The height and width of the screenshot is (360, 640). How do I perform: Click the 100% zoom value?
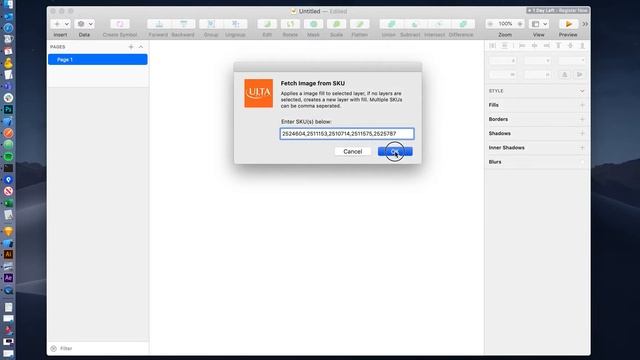(x=505, y=24)
